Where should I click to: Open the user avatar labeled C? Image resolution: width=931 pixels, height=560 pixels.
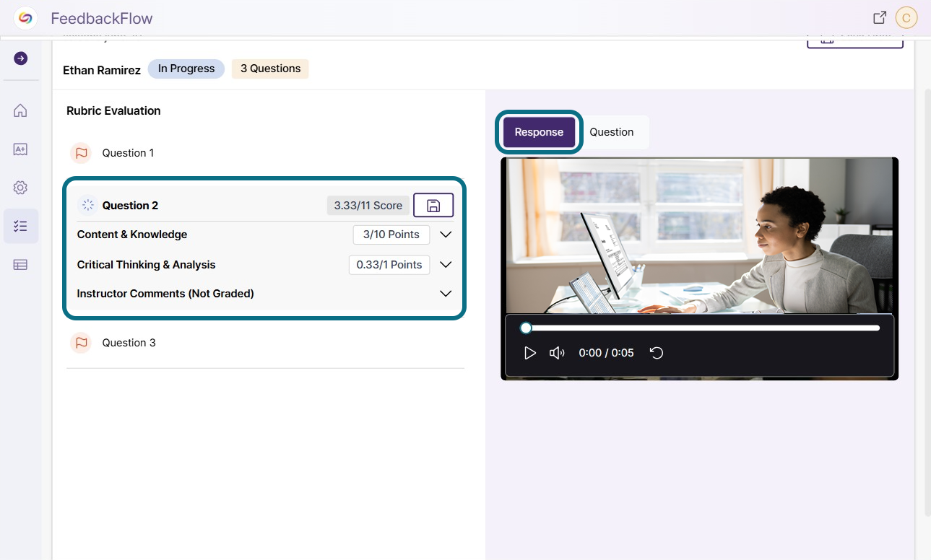[906, 18]
